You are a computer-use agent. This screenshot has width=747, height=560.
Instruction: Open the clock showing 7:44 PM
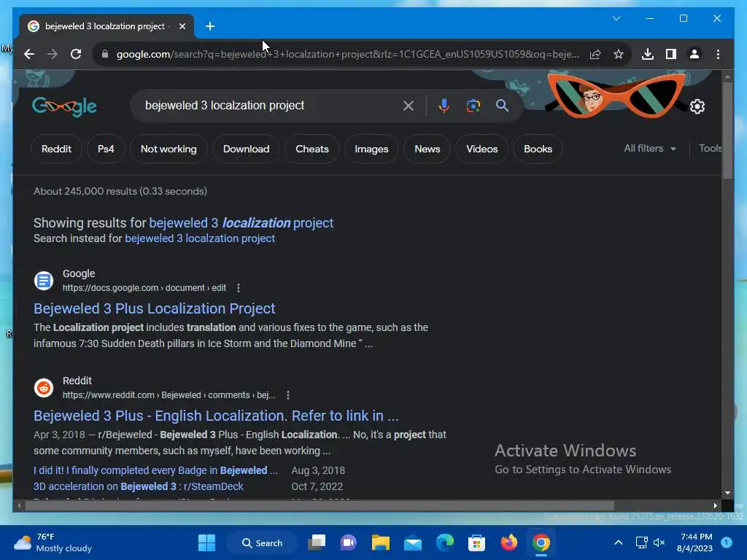tap(695, 542)
